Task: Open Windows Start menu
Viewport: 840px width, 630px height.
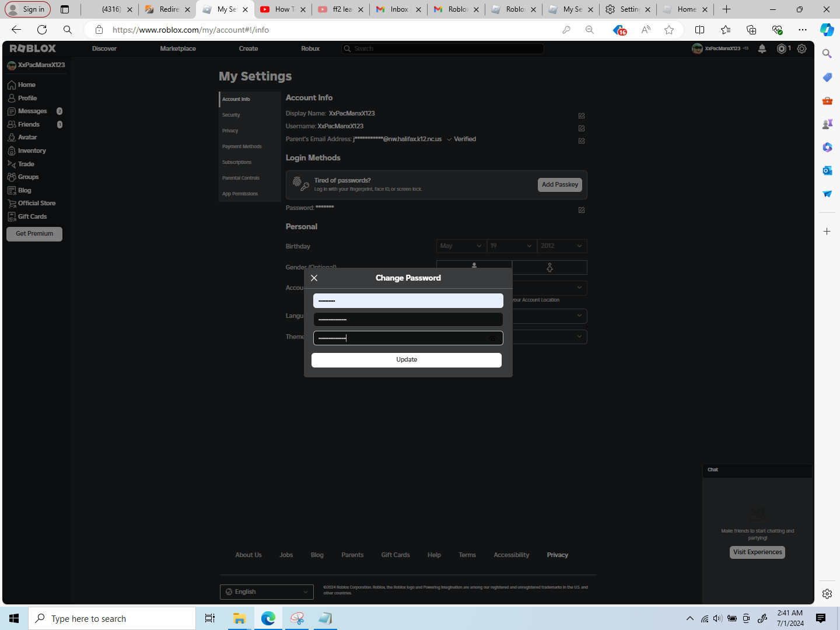Action: click(14, 618)
